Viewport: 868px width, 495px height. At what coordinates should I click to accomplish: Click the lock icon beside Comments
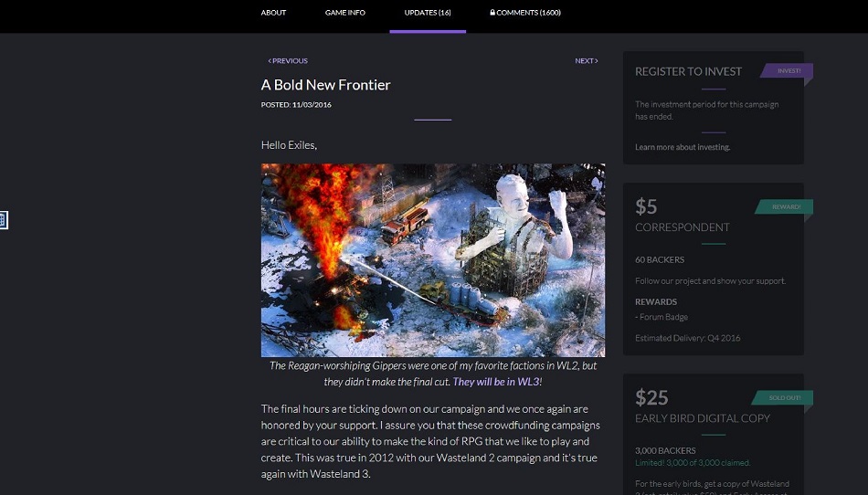click(x=492, y=12)
